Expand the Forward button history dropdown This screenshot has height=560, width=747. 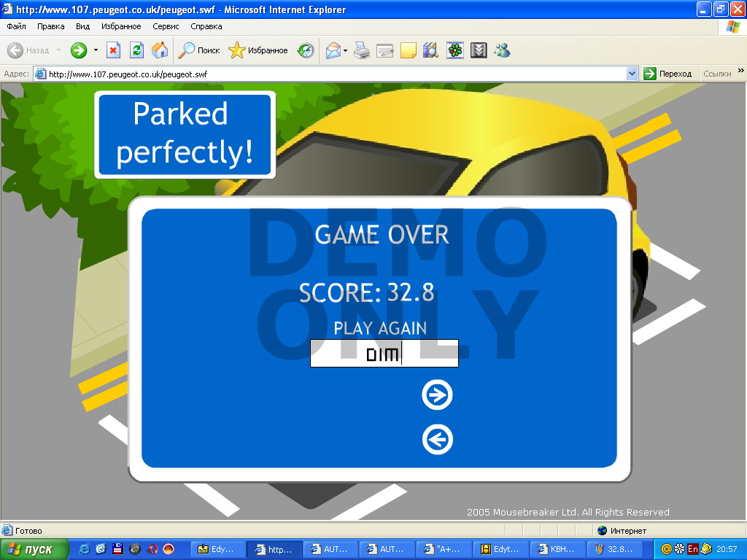coord(96,50)
